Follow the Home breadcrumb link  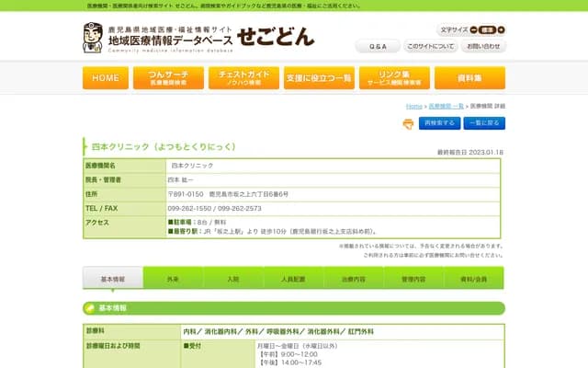point(414,107)
